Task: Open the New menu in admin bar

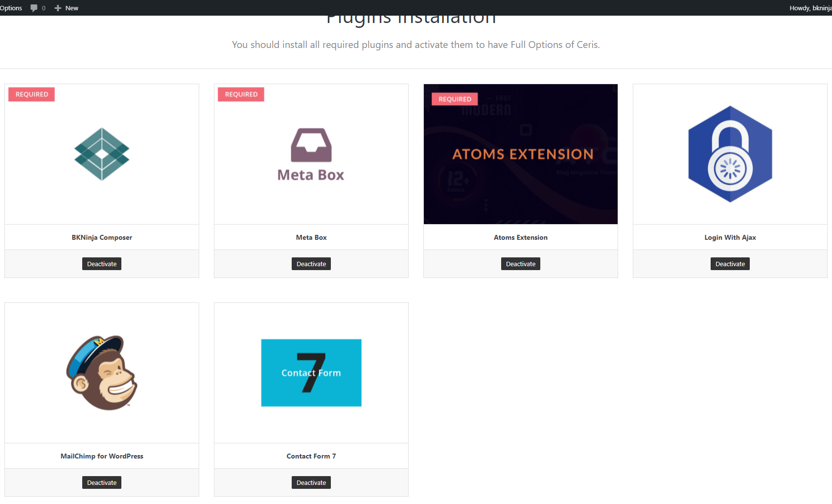Action: [66, 8]
